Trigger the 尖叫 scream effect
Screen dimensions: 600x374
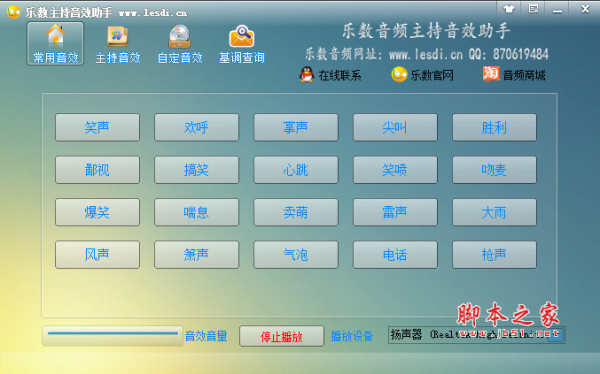coord(395,127)
